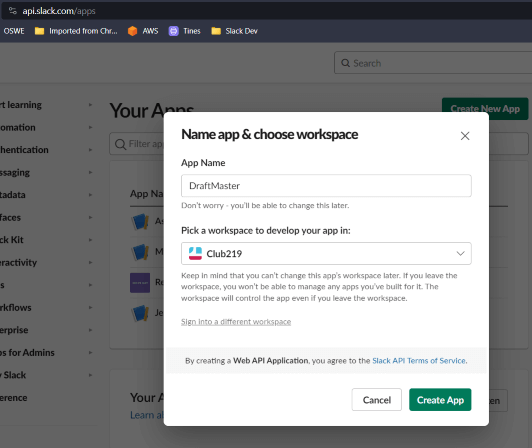
Task: Open the Imported from Chr... bookmarks folder
Action: pos(76,31)
